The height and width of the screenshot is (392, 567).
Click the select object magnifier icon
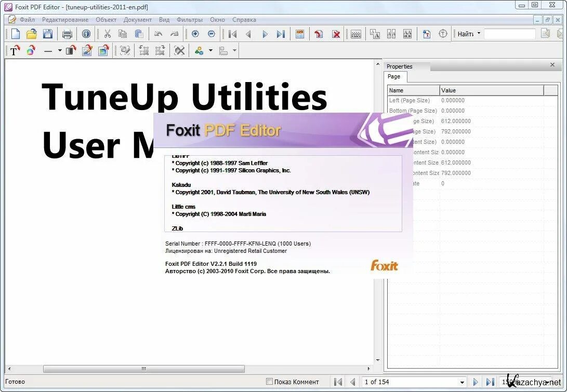point(125,50)
